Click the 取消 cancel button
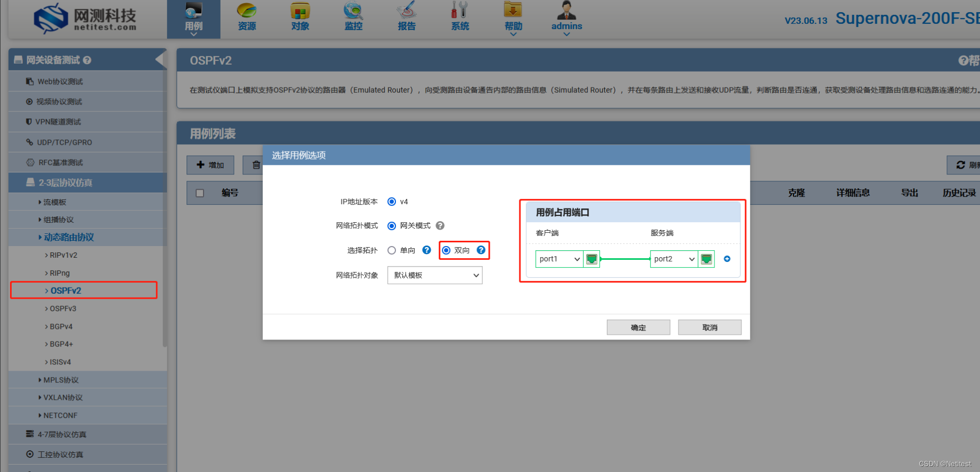This screenshot has height=472, width=980. [710, 327]
